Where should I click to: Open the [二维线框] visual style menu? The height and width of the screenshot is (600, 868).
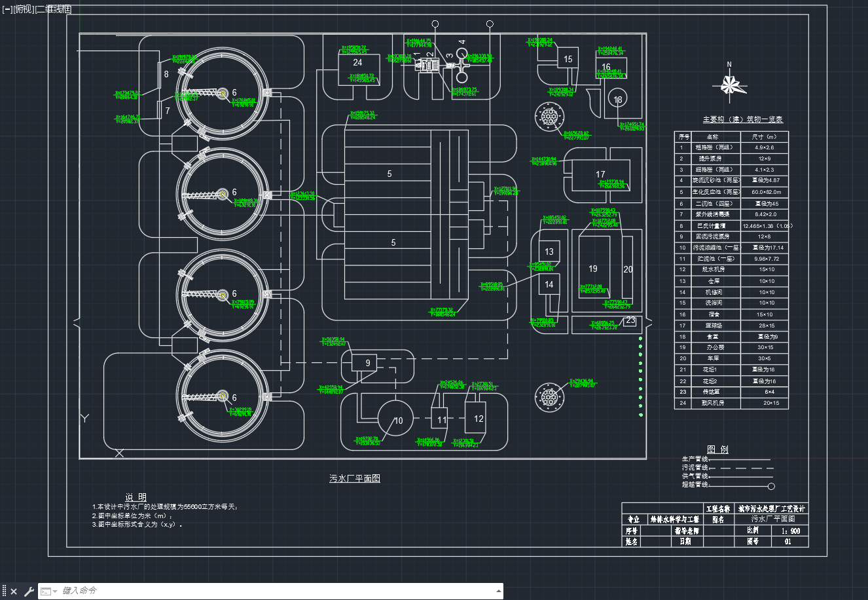pyautogui.click(x=53, y=9)
